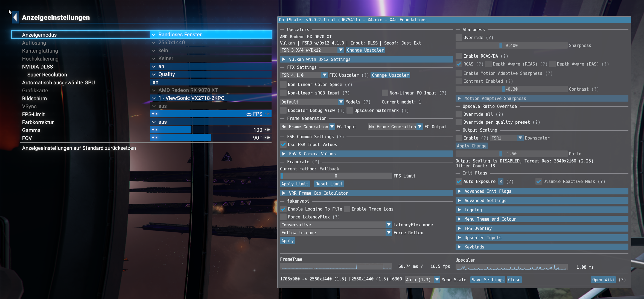The width and height of the screenshot is (644, 299).
Task: Turn on Upscaler Debug View
Action: (283, 110)
